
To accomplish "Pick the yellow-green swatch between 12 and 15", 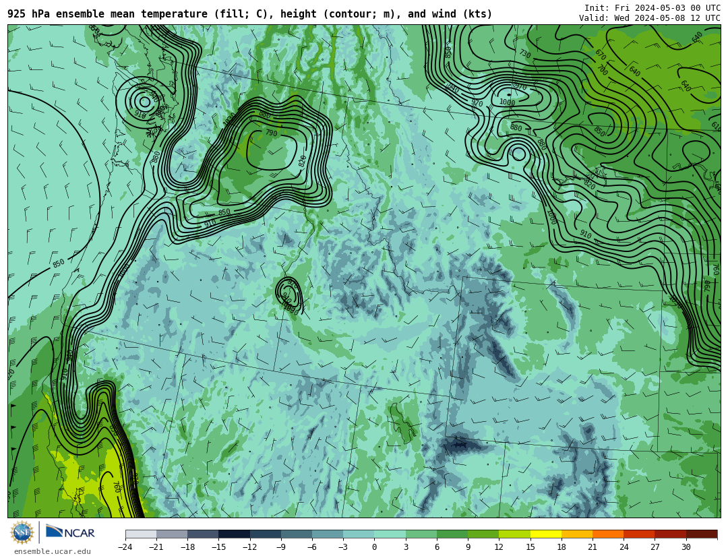I will click(514, 534).
